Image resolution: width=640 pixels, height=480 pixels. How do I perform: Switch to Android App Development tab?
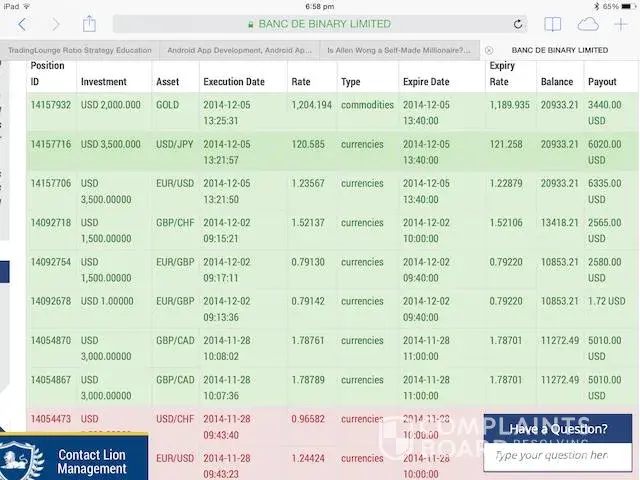(239, 50)
